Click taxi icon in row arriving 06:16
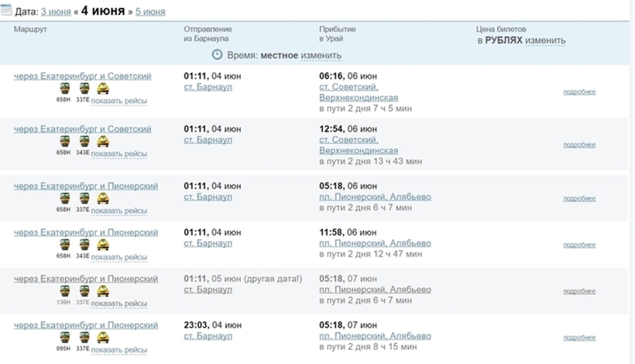The height and width of the screenshot is (364, 635). (x=103, y=88)
